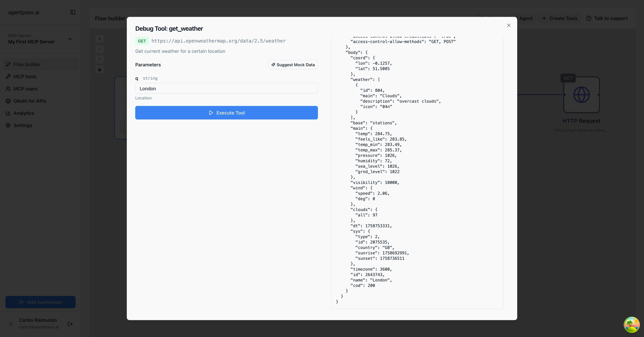The width and height of the screenshot is (644, 337).
Task: Click the fit view canvas icon
Action: [99, 59]
